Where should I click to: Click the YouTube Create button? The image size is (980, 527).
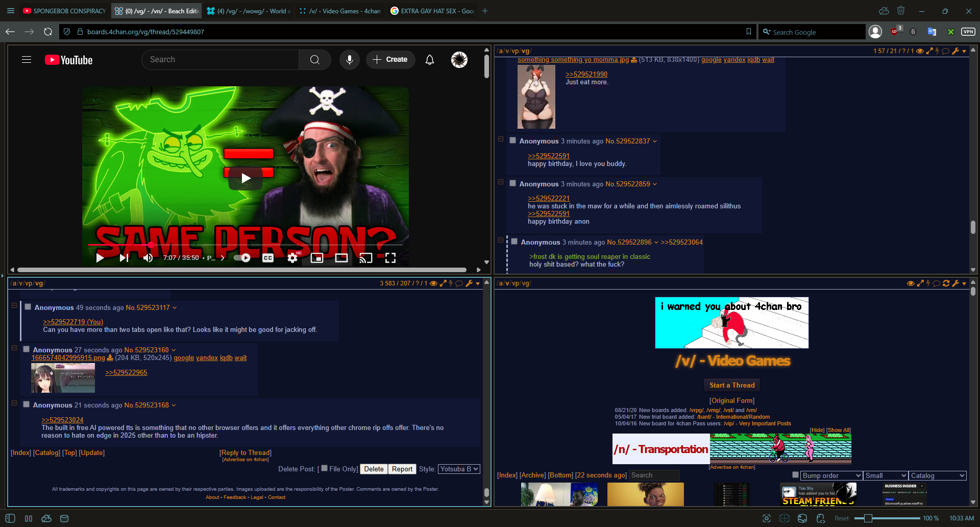390,60
